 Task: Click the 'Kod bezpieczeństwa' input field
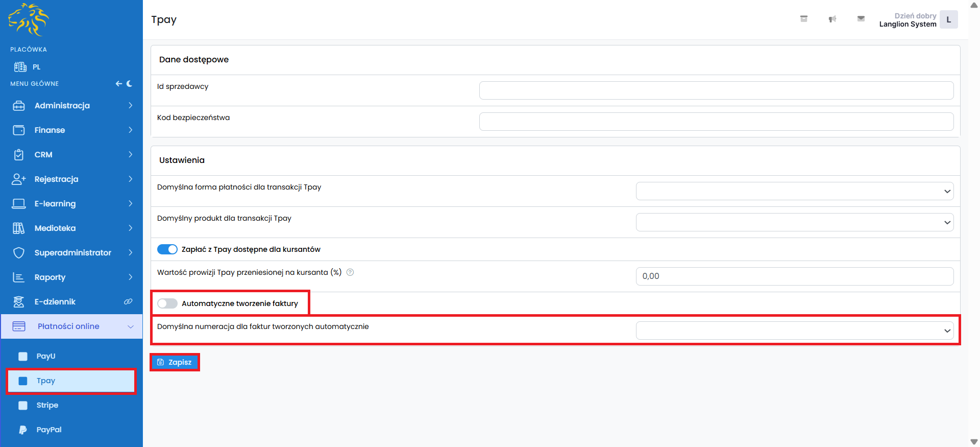pos(716,122)
